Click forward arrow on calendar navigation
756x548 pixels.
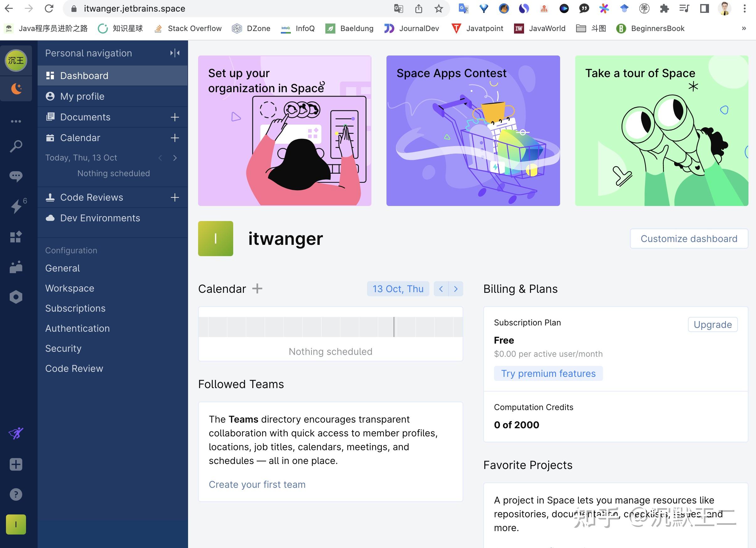(x=456, y=288)
